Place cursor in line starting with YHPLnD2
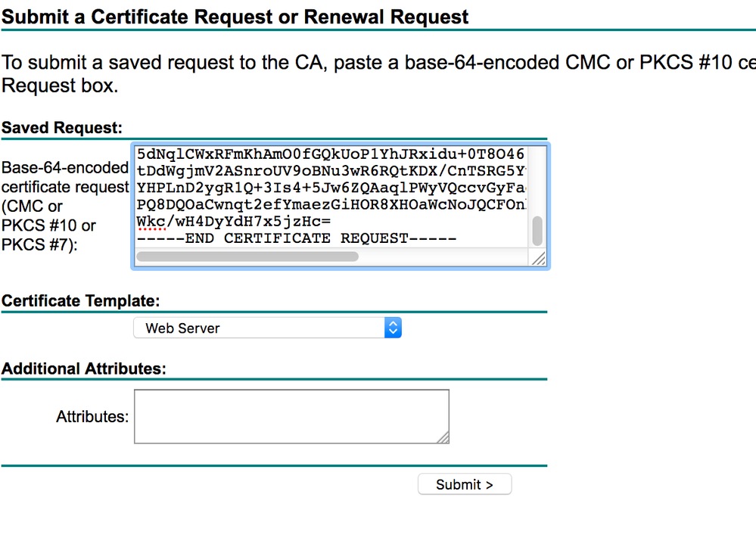 tap(330, 188)
